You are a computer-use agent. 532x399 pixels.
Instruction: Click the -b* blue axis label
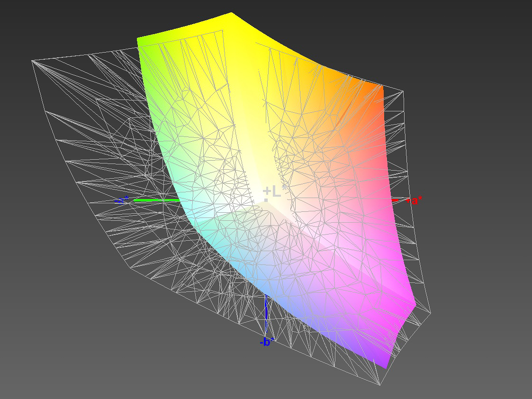267,342
